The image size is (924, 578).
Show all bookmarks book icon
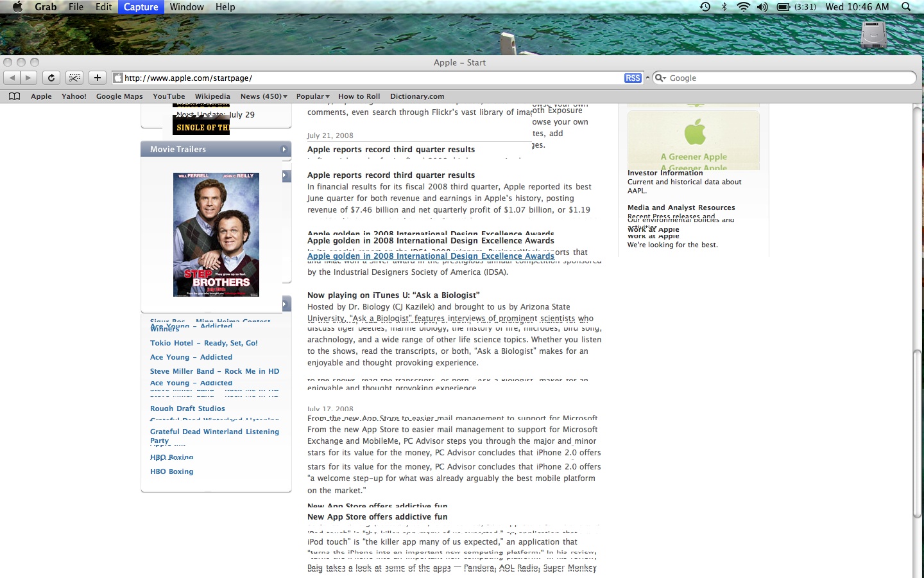(15, 96)
